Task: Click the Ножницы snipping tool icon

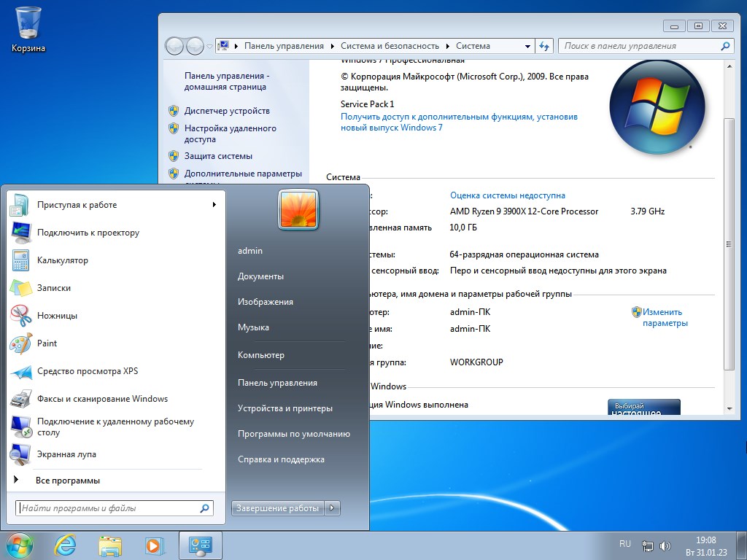Action: [x=20, y=315]
